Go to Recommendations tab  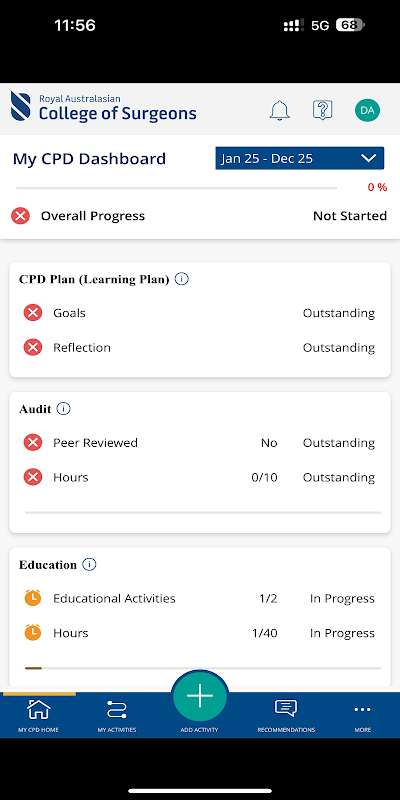(x=286, y=715)
